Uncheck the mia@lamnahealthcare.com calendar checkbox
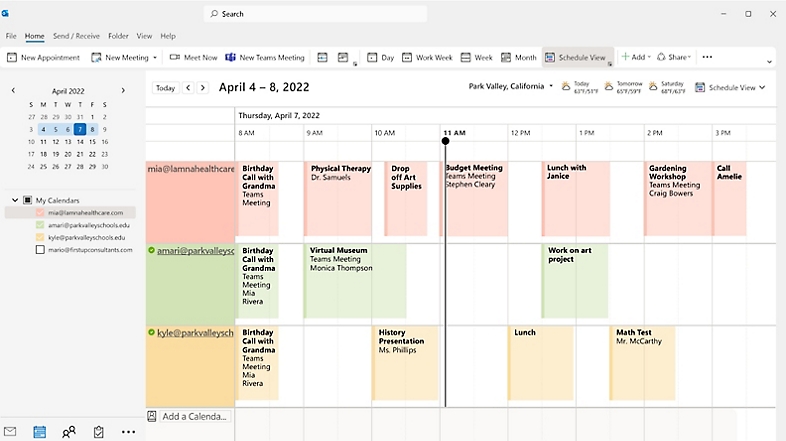 pyautogui.click(x=40, y=213)
